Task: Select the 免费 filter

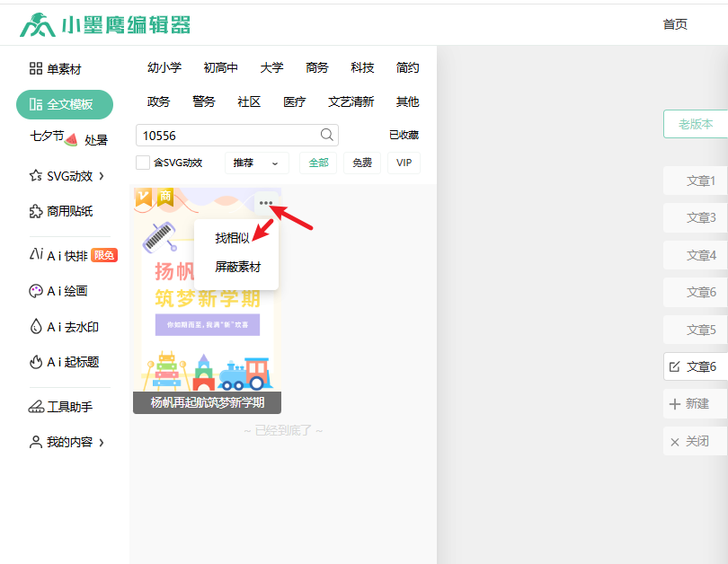Action: tap(362, 163)
